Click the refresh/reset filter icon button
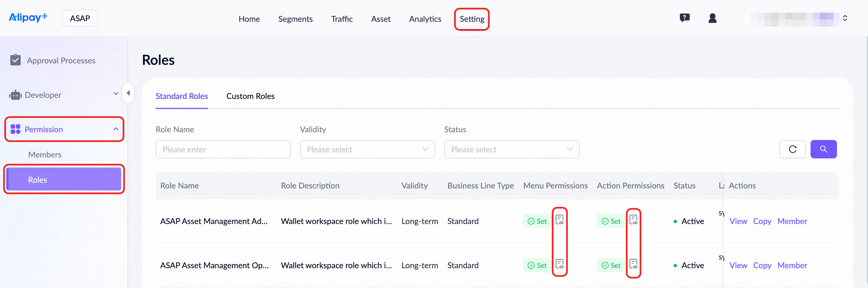Viewport: 868px width, 288px height. pyautogui.click(x=792, y=149)
